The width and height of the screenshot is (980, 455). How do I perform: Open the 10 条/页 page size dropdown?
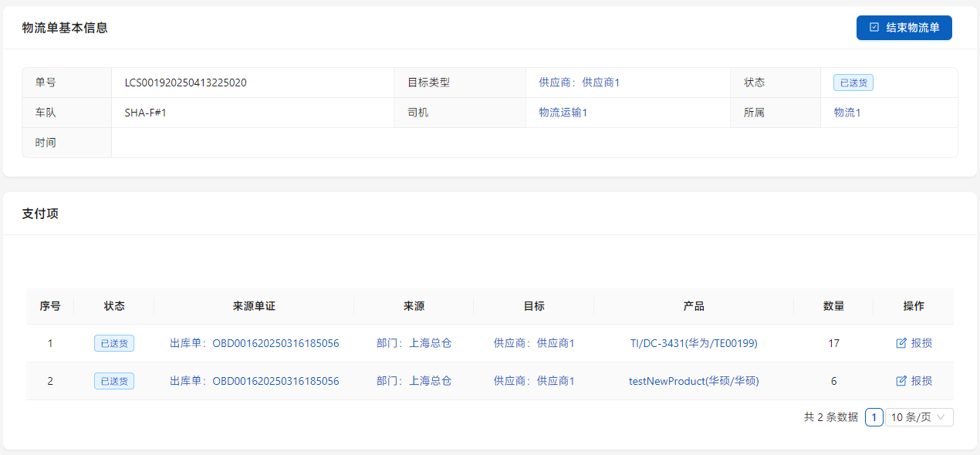point(919,417)
